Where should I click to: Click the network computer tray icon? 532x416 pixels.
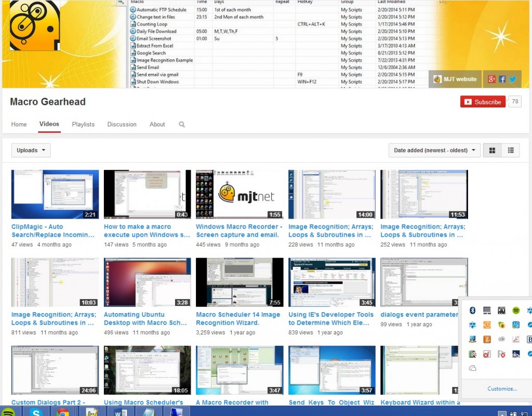[x=472, y=339]
